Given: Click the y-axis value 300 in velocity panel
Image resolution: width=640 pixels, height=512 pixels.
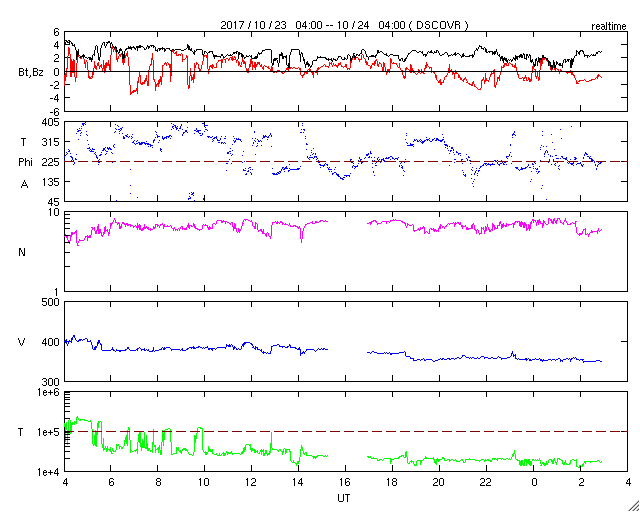Looking at the screenshot, I should click(x=51, y=382).
